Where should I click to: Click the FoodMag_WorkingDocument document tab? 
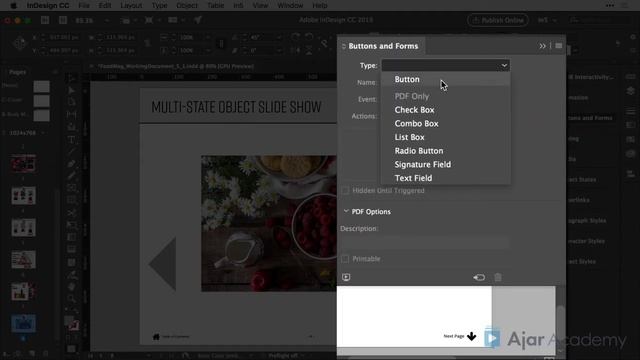[x=176, y=66]
